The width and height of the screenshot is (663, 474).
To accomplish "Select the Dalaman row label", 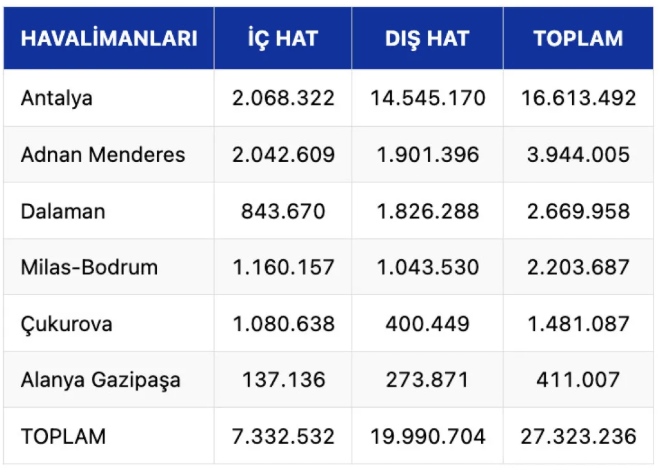I will tap(62, 211).
